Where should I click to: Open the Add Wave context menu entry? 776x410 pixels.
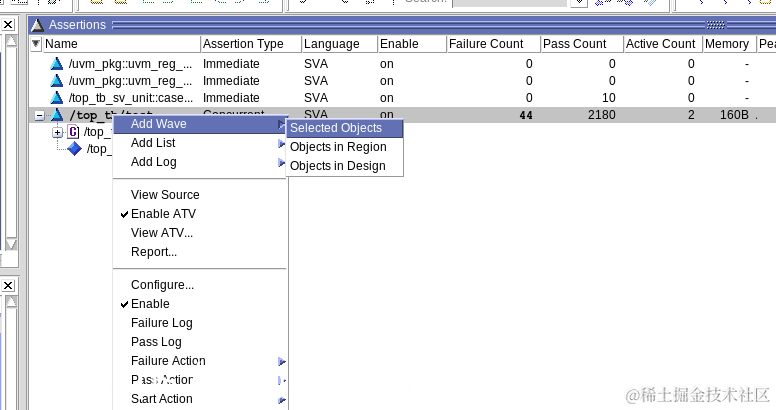click(200, 124)
